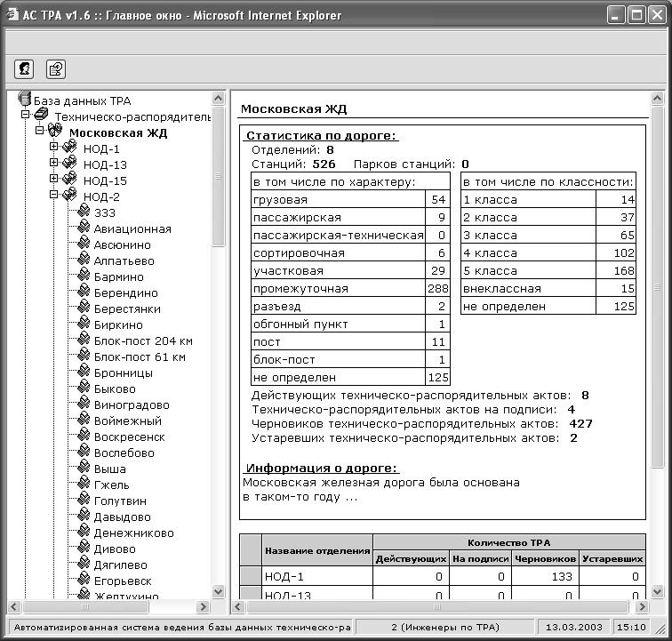The width and height of the screenshot is (672, 641).
Task: Click the Название отделения column header
Action: click(x=317, y=550)
